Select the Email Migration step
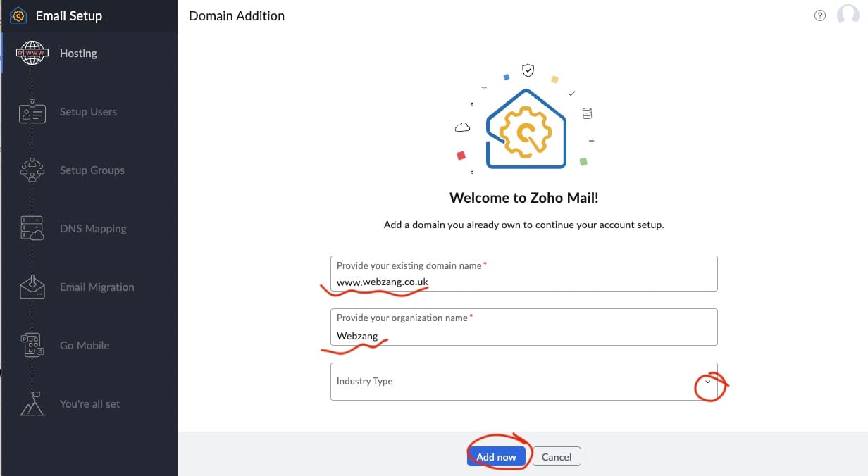 [97, 287]
